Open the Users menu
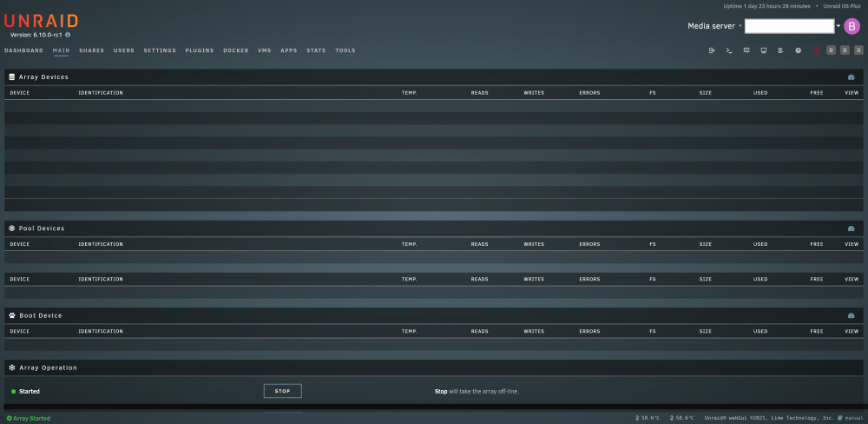The width and height of the screenshot is (868, 424). point(124,50)
